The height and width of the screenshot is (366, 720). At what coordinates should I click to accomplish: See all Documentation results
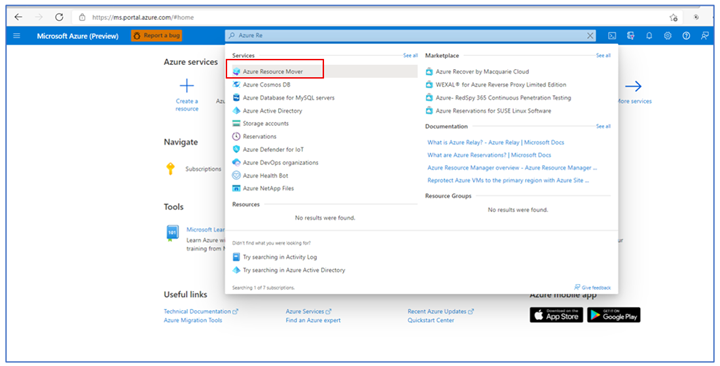tap(603, 126)
